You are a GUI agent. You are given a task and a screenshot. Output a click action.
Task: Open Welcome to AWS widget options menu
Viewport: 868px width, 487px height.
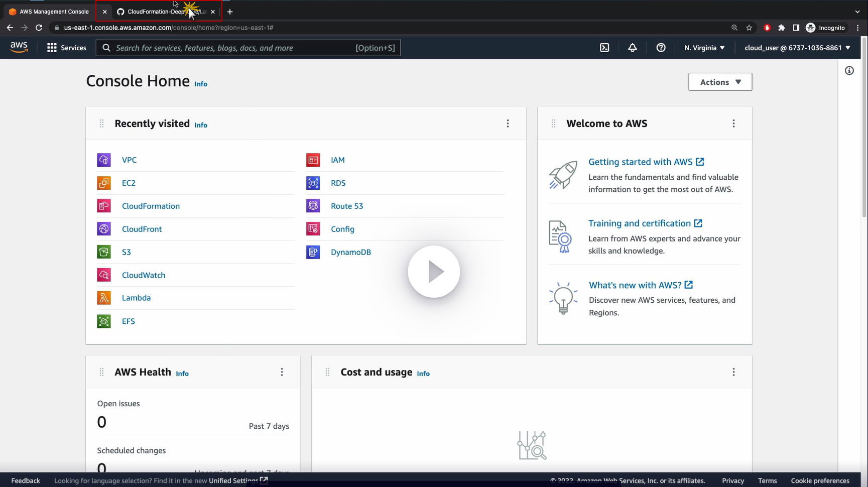point(733,124)
